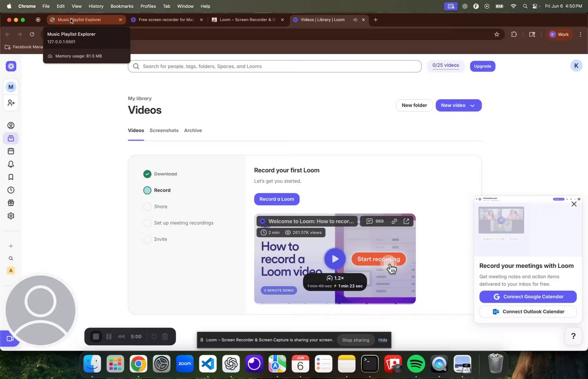Viewport: 588px width, 379px height.
Task: Bookmark page with the star icon
Action: [x=497, y=34]
